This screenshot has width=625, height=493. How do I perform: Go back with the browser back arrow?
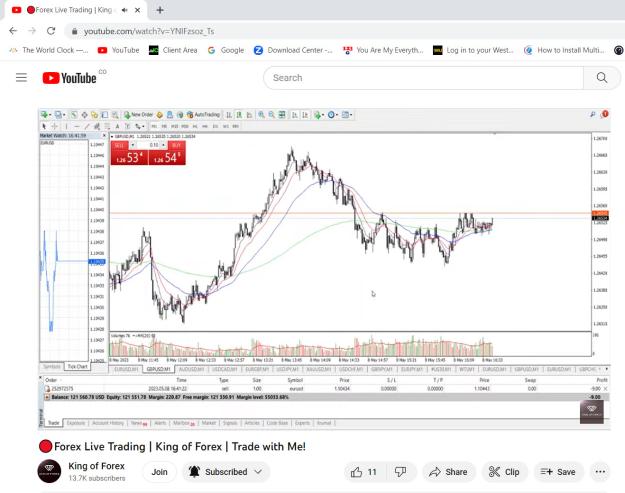13,31
